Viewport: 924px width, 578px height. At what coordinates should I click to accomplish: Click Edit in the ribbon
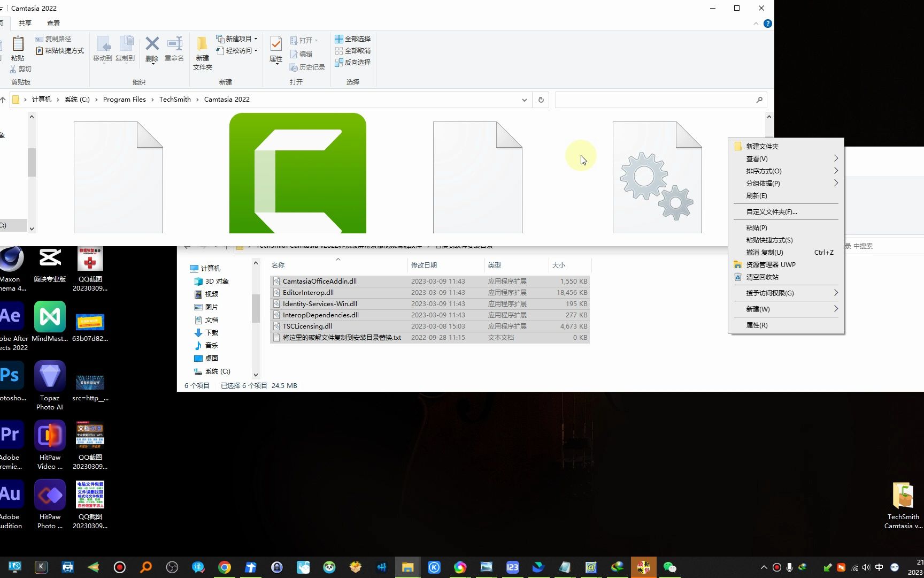(x=302, y=54)
